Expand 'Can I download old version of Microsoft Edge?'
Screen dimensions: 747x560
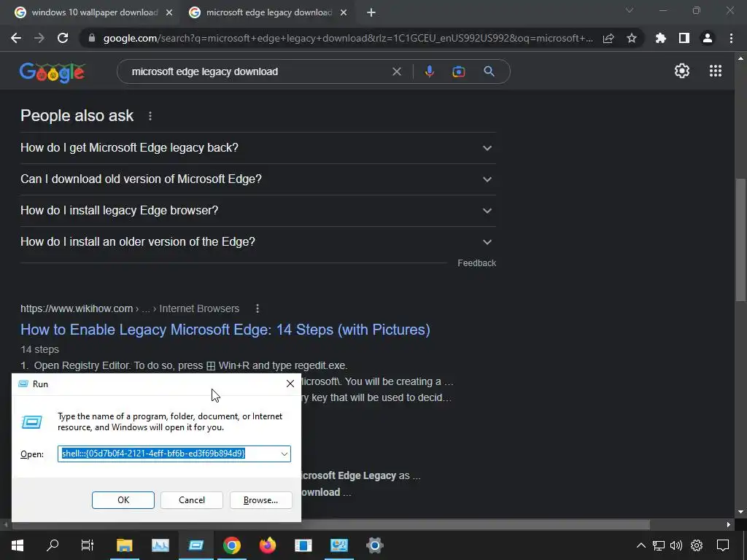pyautogui.click(x=258, y=179)
